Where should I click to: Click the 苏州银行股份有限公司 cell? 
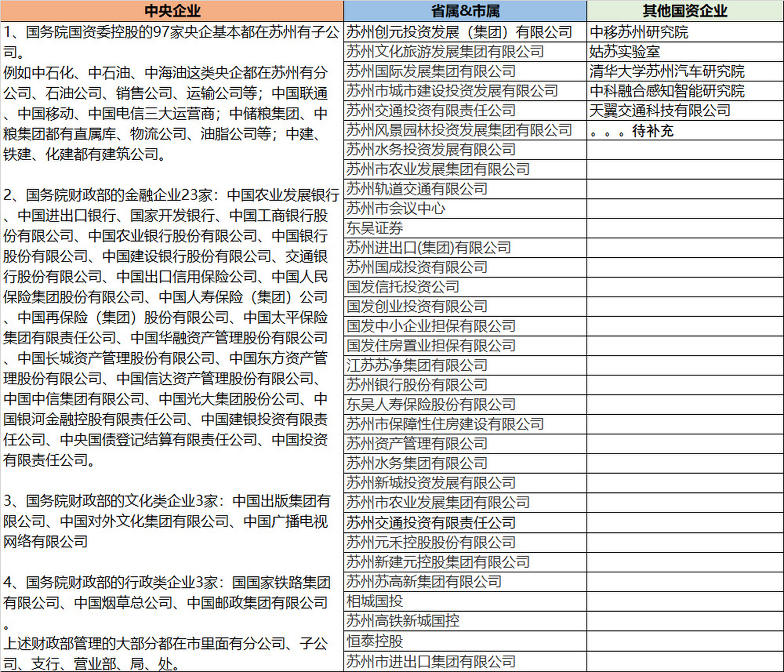click(x=465, y=385)
